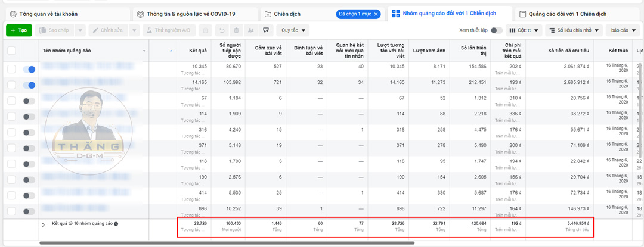Click the preview share icon next to Quy tắc
Image resolution: width=644 pixels, height=247 pixels.
coord(266,30)
